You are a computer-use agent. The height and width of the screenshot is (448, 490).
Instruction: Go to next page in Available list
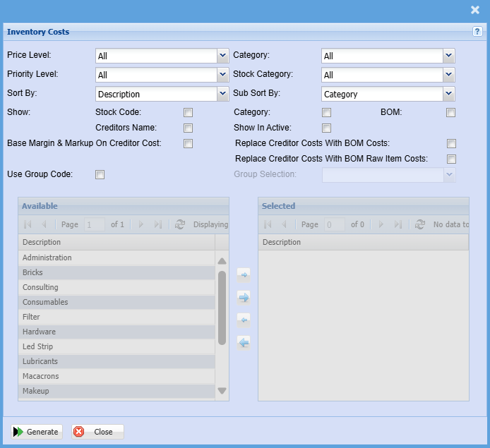pos(141,224)
